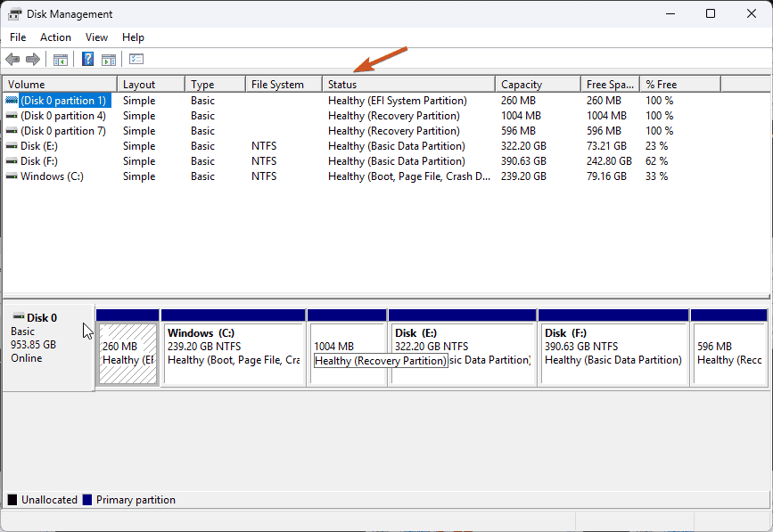Click the 73.21 GB free space cell

point(606,146)
